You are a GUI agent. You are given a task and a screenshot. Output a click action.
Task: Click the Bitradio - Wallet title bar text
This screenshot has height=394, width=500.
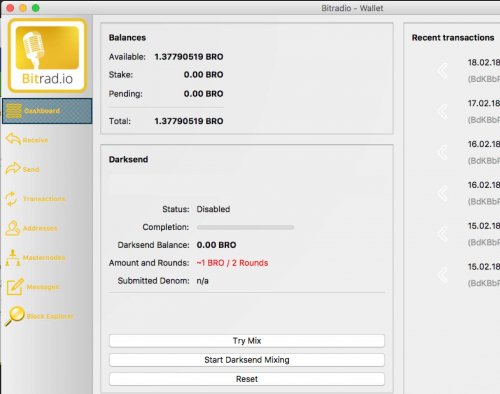coord(352,8)
